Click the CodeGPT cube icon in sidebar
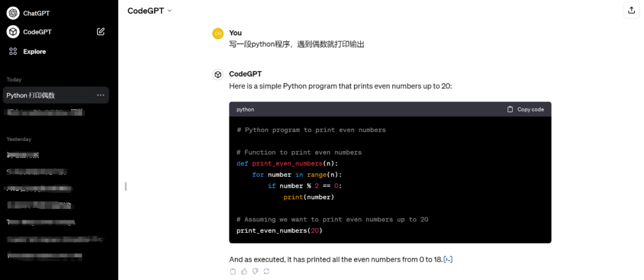This screenshot has width=644, height=280. click(13, 32)
